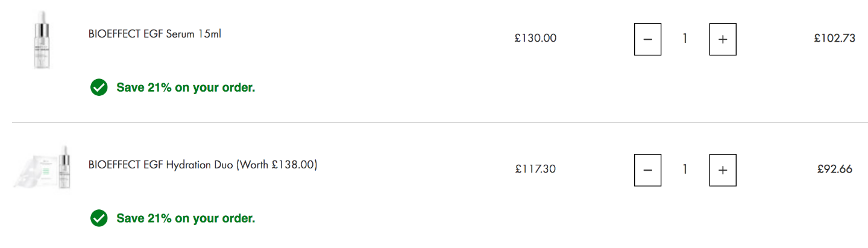This screenshot has height=248, width=868.
Task: Increase quantity of EGF Hydration Duo
Action: click(x=723, y=170)
